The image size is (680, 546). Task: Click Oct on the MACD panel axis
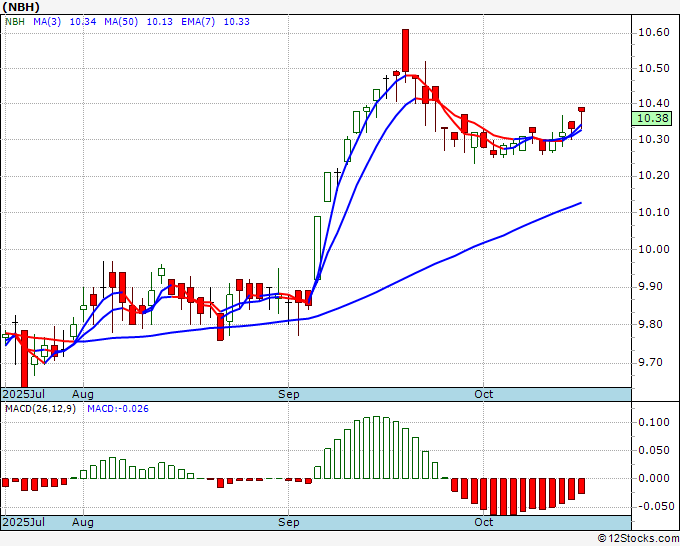coord(484,522)
